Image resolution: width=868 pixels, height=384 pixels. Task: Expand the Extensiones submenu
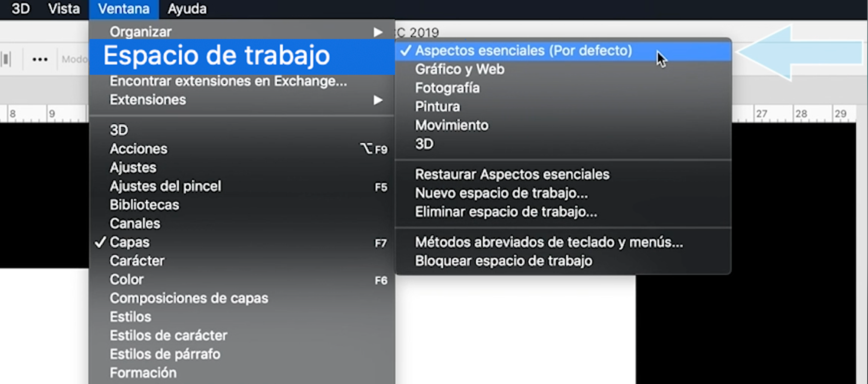242,100
